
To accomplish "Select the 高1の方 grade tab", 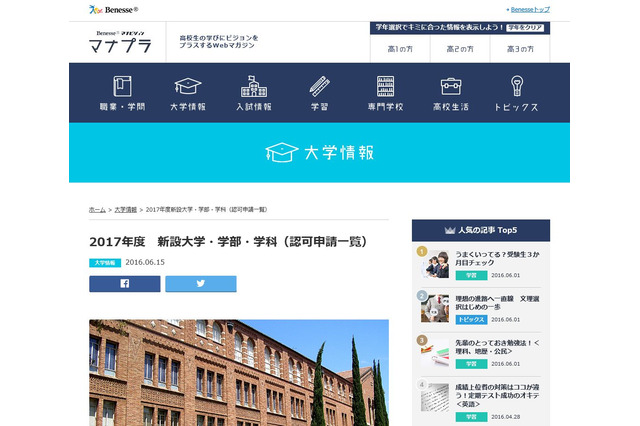I will [400, 49].
